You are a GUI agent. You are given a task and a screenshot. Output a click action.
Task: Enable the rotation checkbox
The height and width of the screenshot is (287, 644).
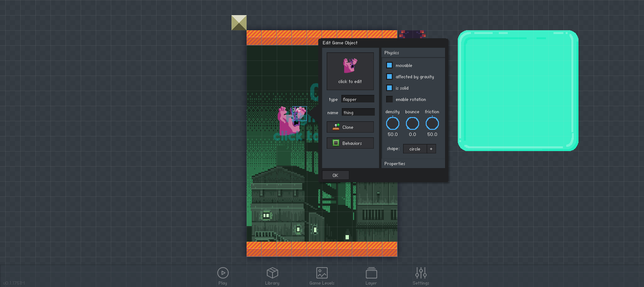coord(389,99)
